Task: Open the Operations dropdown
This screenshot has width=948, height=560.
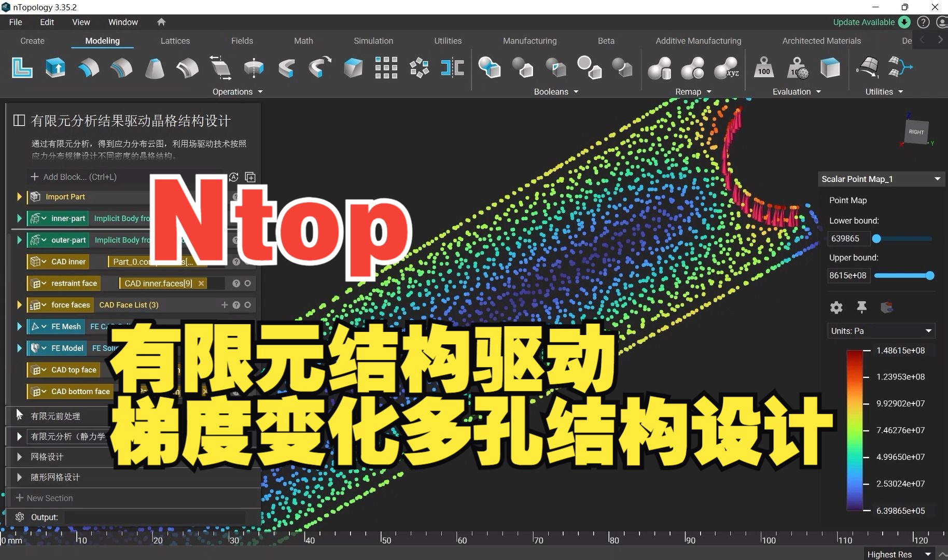Action: click(x=238, y=92)
